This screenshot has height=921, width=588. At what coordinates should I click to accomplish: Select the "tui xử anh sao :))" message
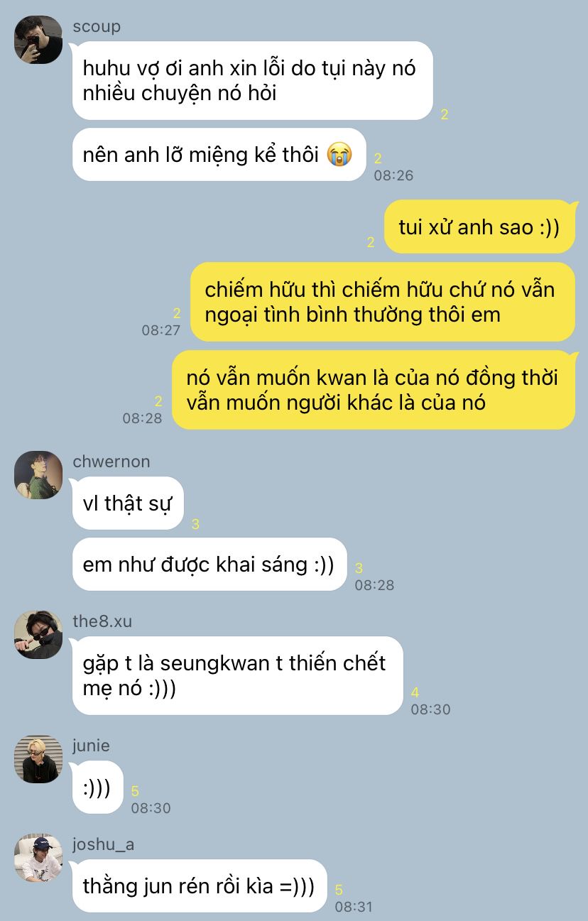point(479,227)
